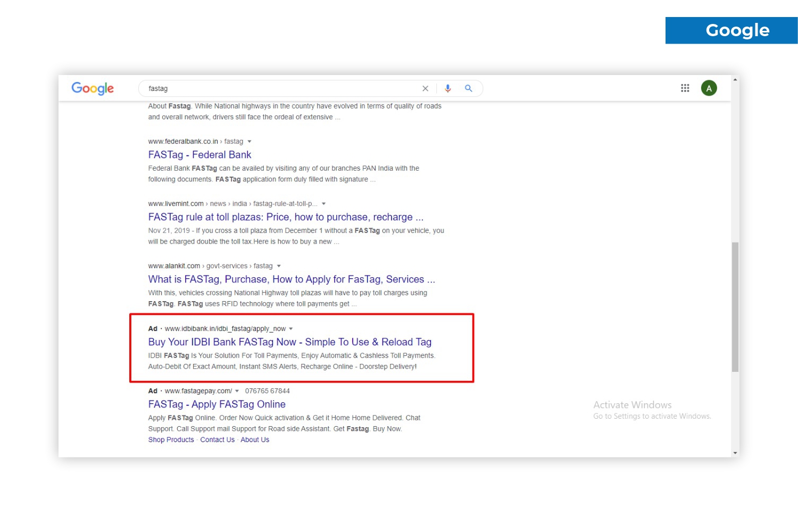Click the magnifying glass search icon
Image resolution: width=798 pixels, height=532 pixels.
click(x=469, y=88)
